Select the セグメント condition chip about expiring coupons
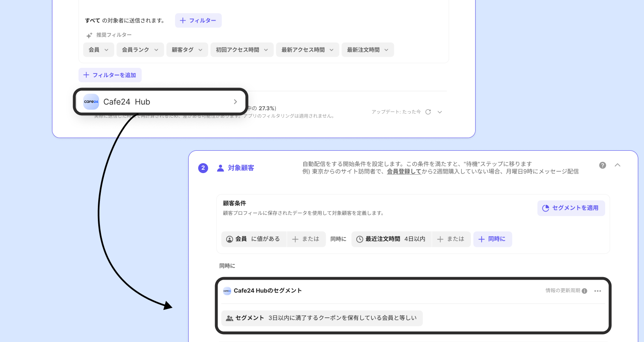644x342 pixels. point(322,318)
